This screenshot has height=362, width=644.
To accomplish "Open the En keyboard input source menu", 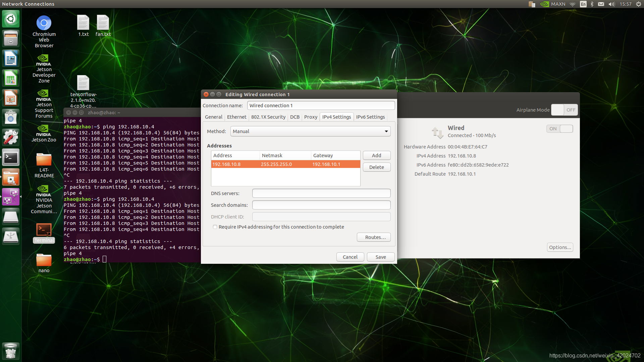I will click(583, 4).
